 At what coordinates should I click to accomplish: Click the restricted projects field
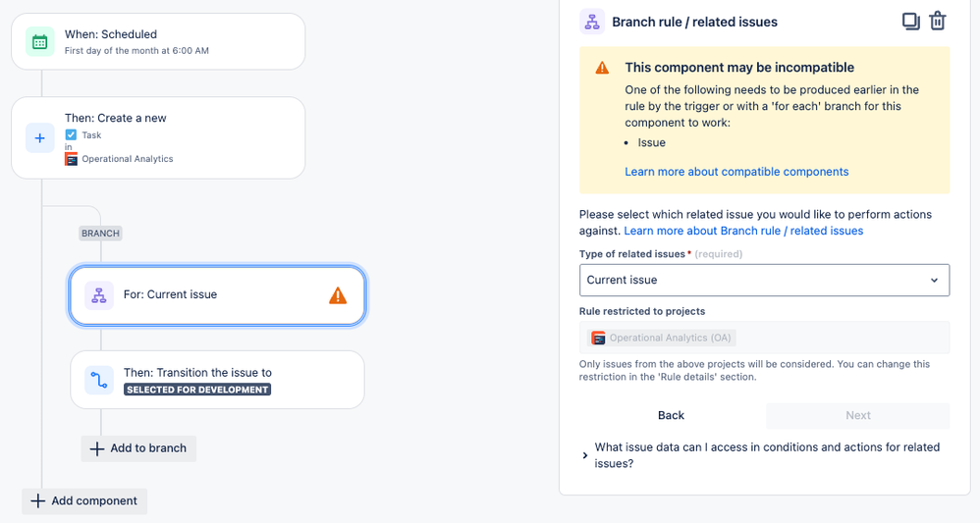764,338
